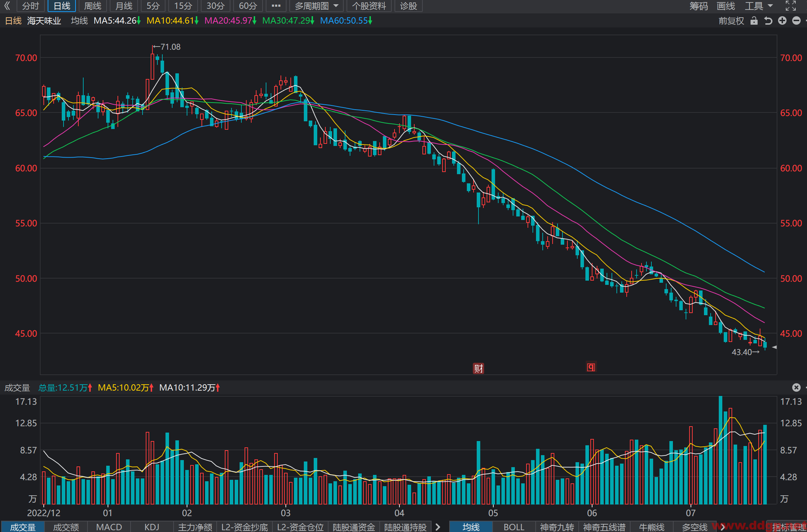Toggle fullscreen chart icon

[790, 6]
